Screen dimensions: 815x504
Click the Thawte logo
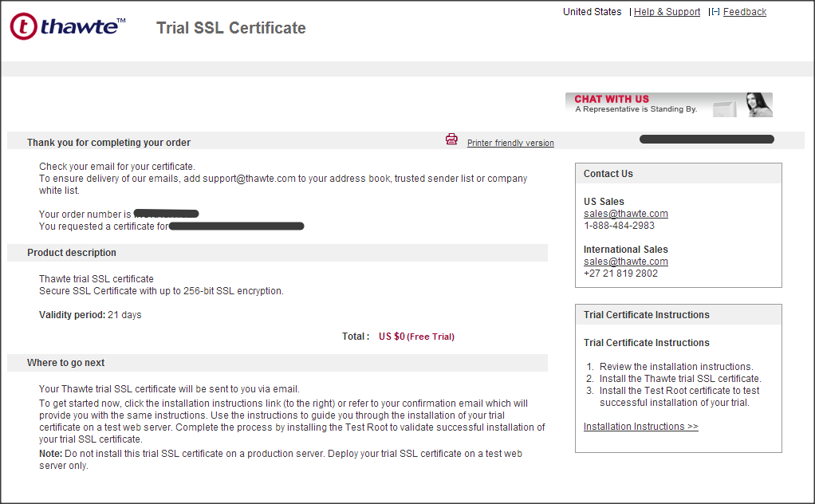tap(68, 26)
